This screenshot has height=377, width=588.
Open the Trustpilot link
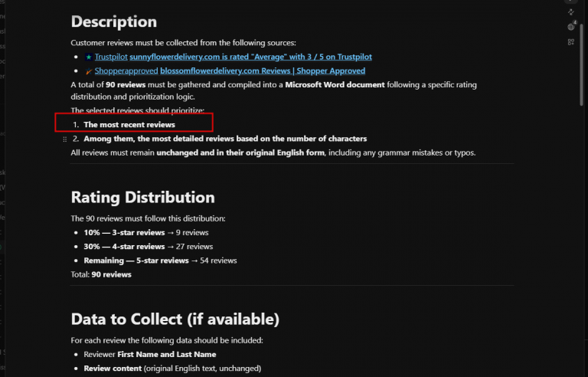coord(111,57)
